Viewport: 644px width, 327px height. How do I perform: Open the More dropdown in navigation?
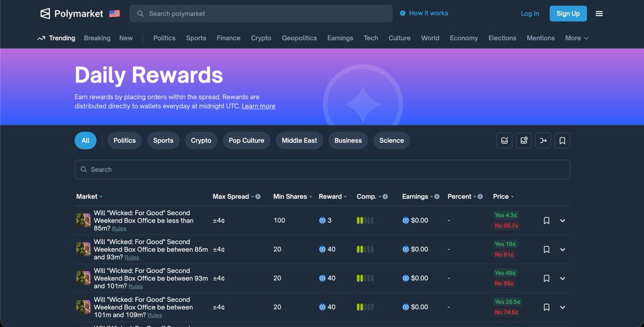click(577, 38)
